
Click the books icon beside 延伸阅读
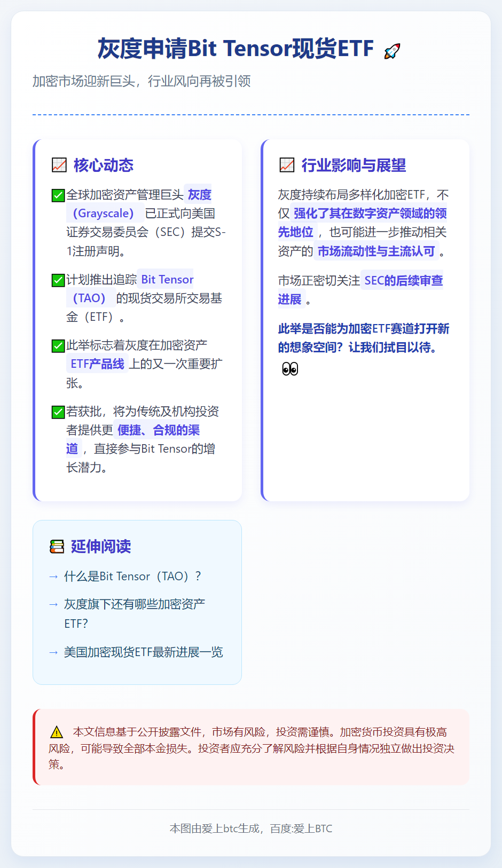pyautogui.click(x=57, y=546)
